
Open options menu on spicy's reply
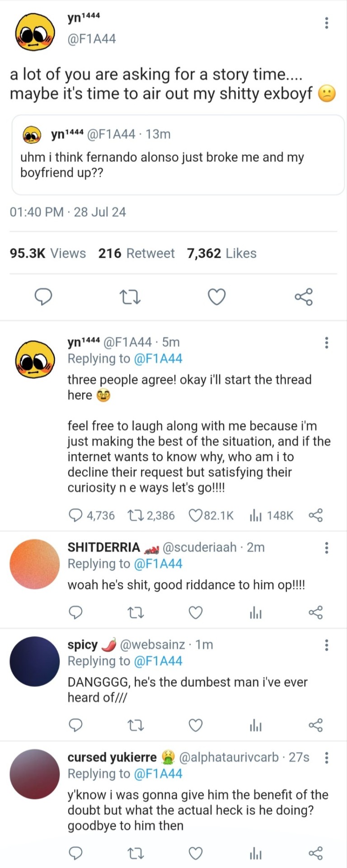point(326,645)
